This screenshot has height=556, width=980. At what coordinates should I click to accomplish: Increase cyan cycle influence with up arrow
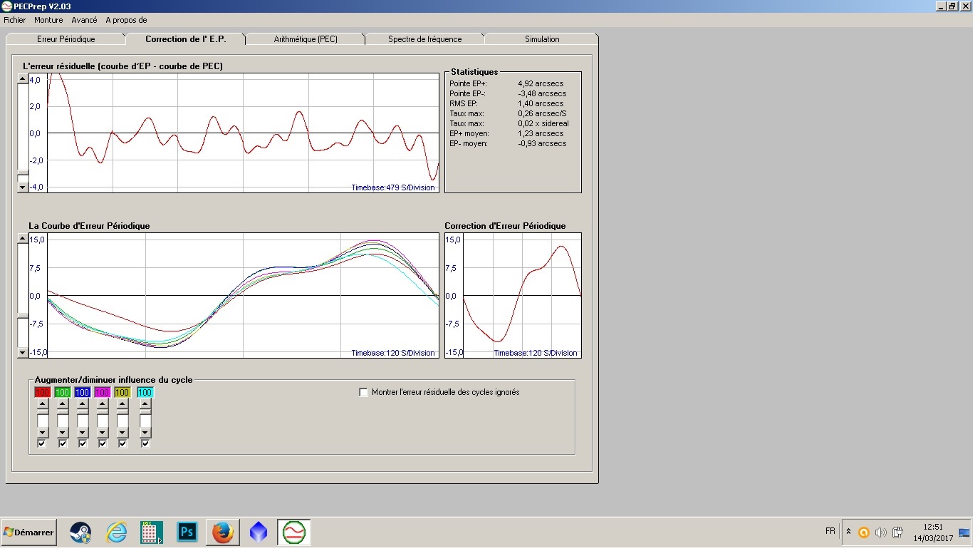(145, 403)
